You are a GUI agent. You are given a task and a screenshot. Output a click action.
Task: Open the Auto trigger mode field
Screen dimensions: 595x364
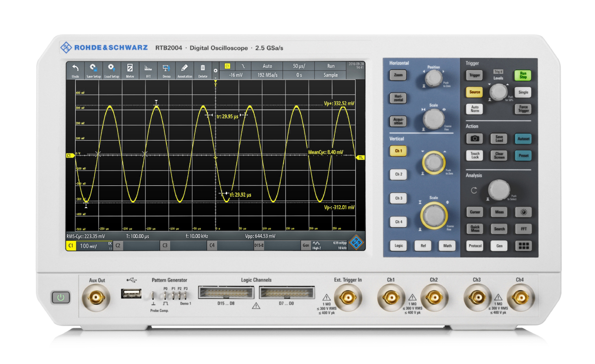tap(267, 66)
